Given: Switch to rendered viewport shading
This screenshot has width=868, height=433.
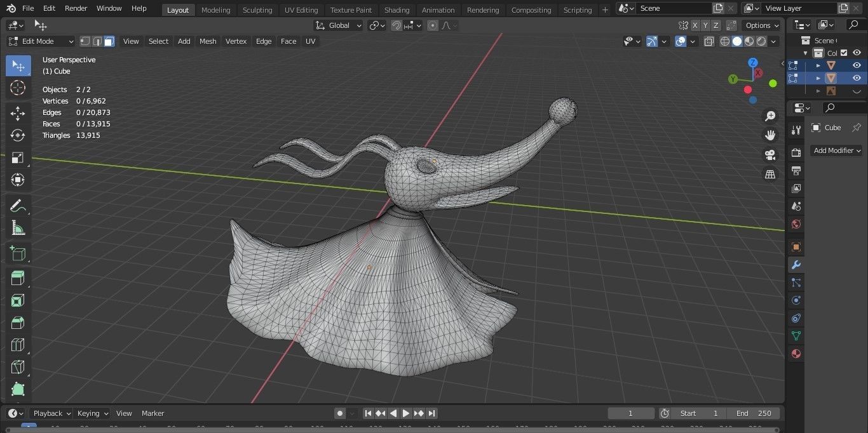Looking at the screenshot, I should point(761,41).
